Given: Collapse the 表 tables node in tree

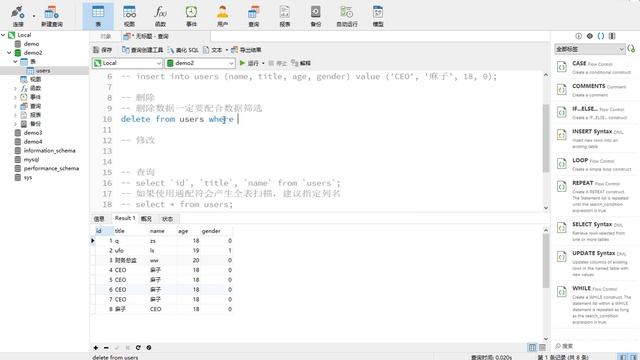Looking at the screenshot, I should coord(15,62).
